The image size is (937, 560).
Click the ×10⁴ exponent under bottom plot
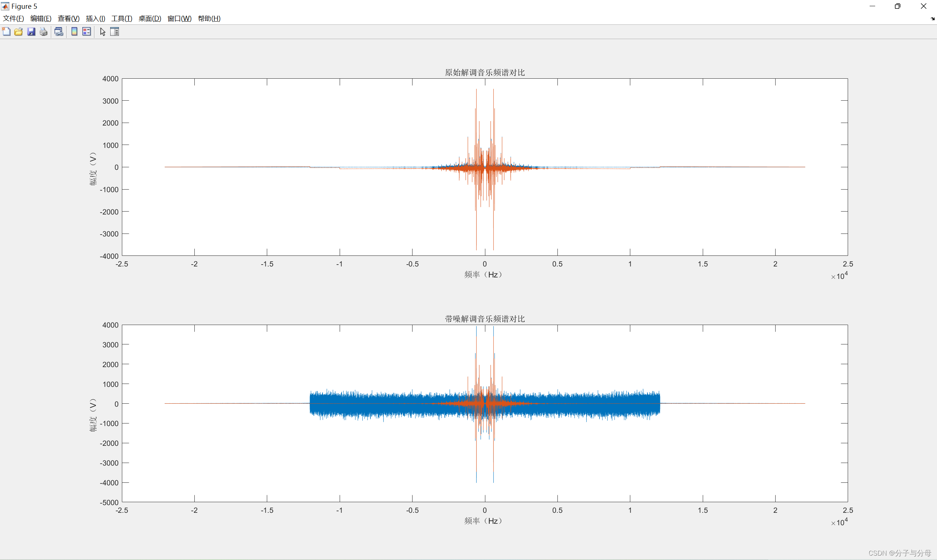click(x=839, y=522)
